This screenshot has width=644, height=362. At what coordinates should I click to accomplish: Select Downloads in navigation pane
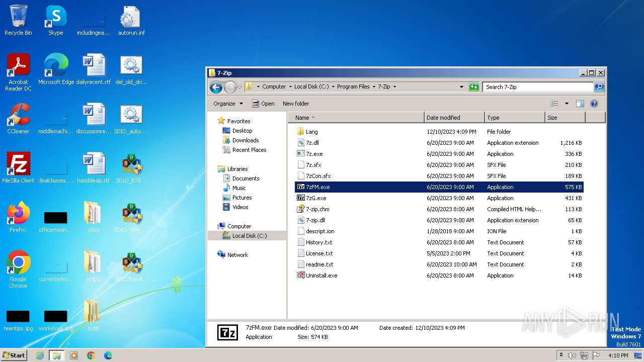click(246, 140)
